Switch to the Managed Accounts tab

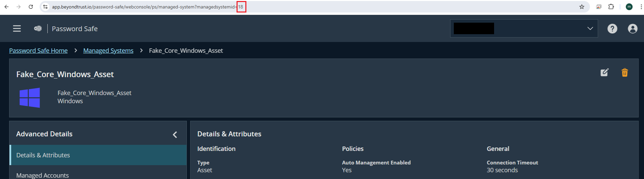pos(43,175)
